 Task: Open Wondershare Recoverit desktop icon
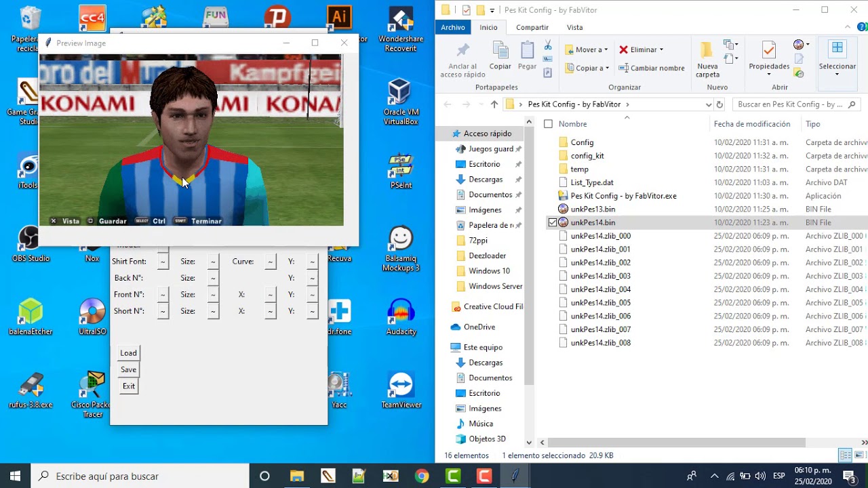[401, 28]
